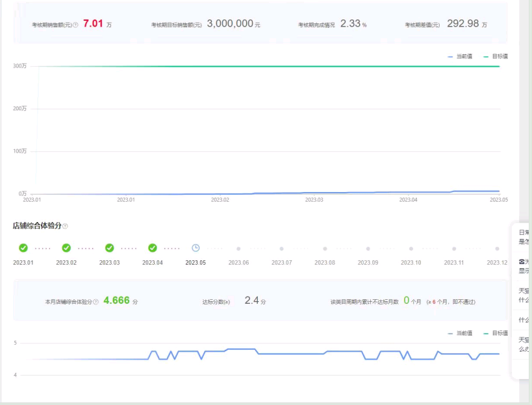532x405 pixels.
Task: Click the green 4.666 experience score value
Action: click(116, 301)
